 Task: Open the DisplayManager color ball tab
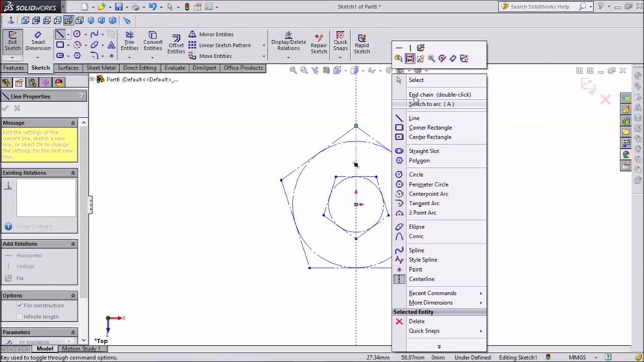point(58,83)
